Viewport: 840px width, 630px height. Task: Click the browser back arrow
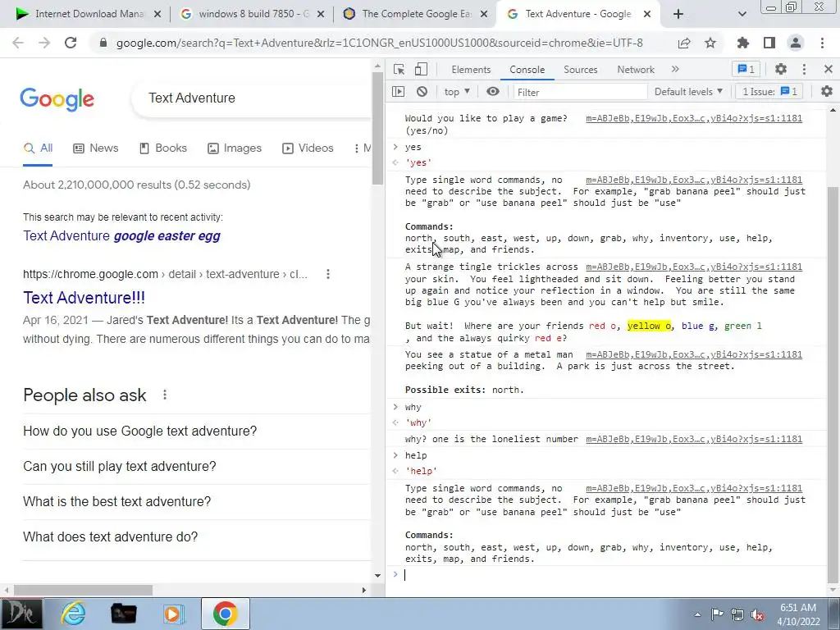coord(18,43)
